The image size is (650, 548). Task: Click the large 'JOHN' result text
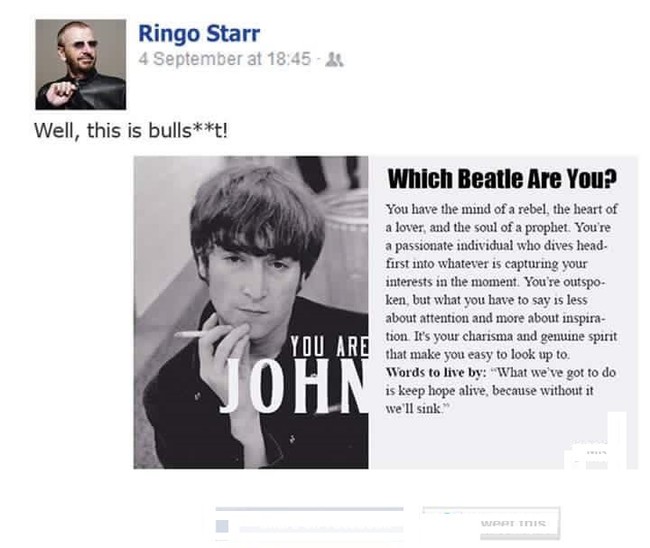coord(293,386)
